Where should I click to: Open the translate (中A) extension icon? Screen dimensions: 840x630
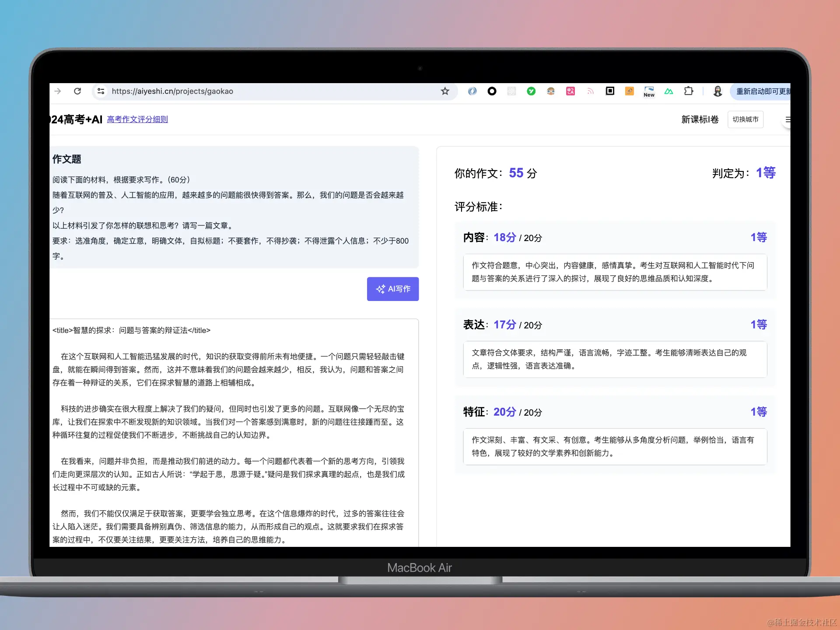coord(570,91)
